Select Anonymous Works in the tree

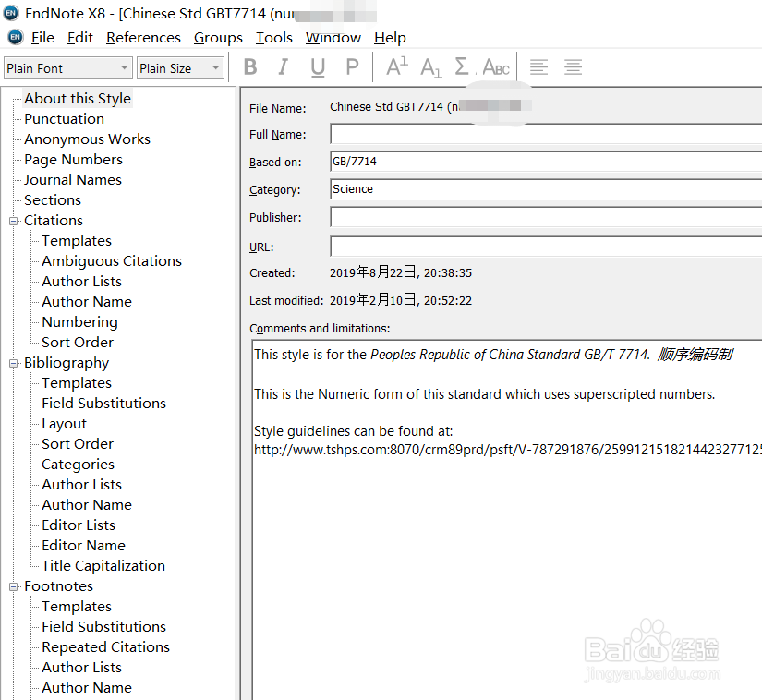pos(88,139)
